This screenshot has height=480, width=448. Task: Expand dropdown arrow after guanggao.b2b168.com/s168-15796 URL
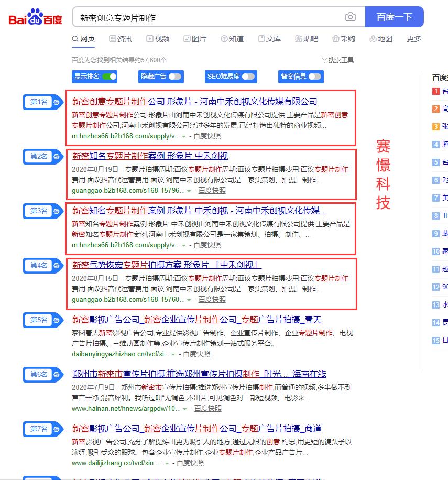(189, 191)
